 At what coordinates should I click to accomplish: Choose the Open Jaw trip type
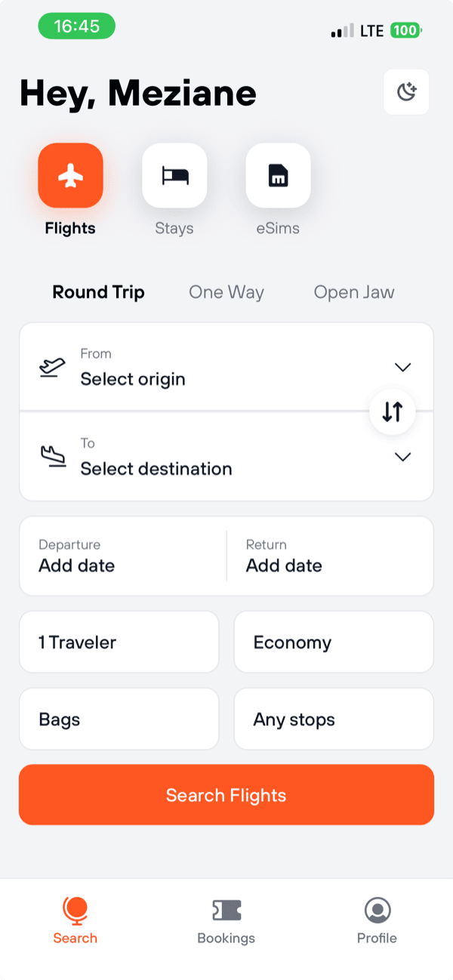(x=354, y=292)
